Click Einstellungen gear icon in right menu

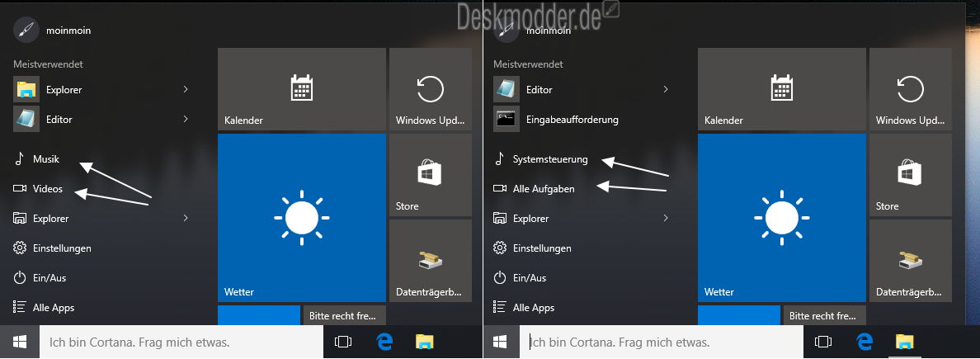[499, 248]
